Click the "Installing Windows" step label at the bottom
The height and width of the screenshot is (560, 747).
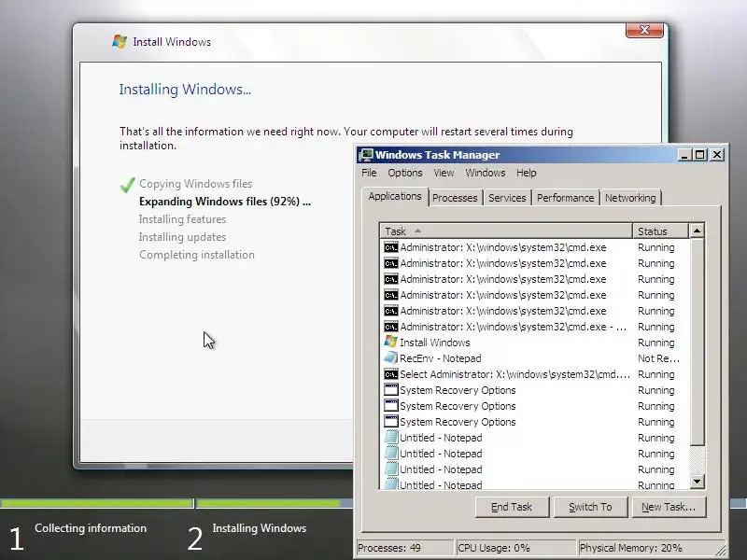pos(260,528)
